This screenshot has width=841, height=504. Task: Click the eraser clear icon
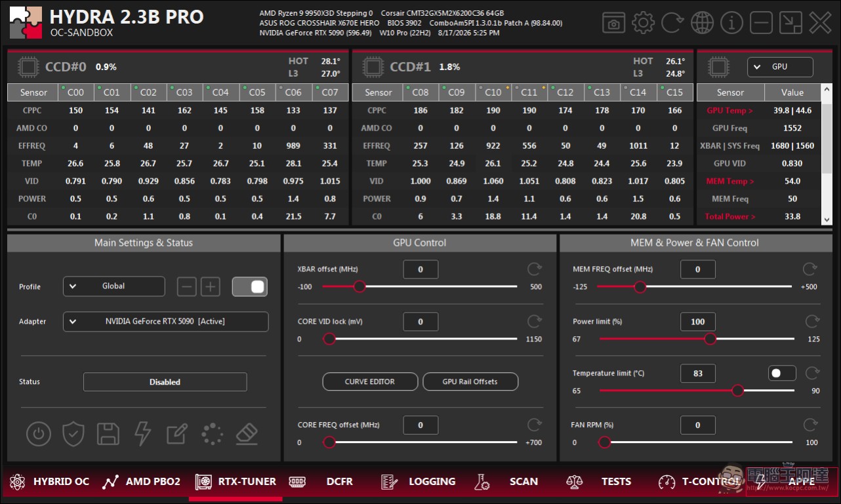(x=247, y=433)
